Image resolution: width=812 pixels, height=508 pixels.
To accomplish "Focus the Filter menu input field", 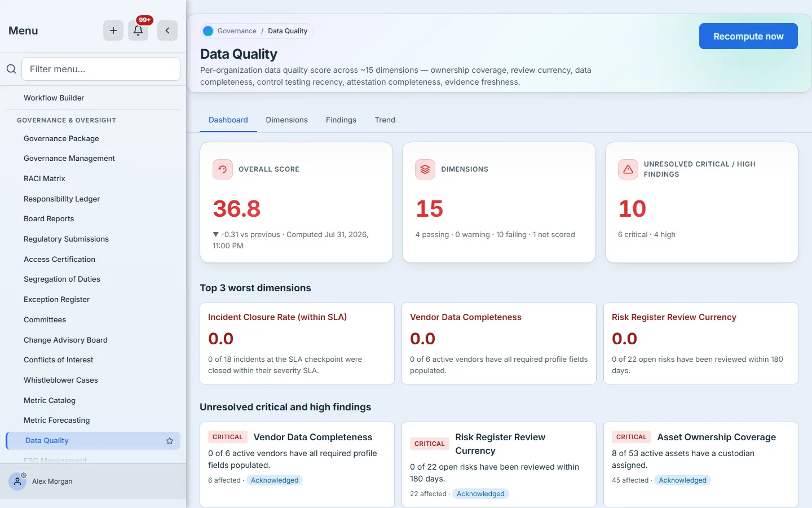I will (x=101, y=69).
